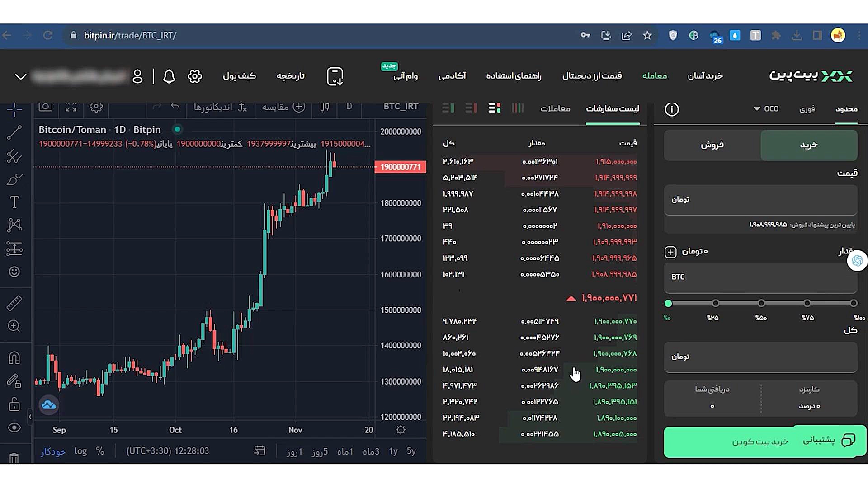Select the ruler measure tool

pos(14,303)
